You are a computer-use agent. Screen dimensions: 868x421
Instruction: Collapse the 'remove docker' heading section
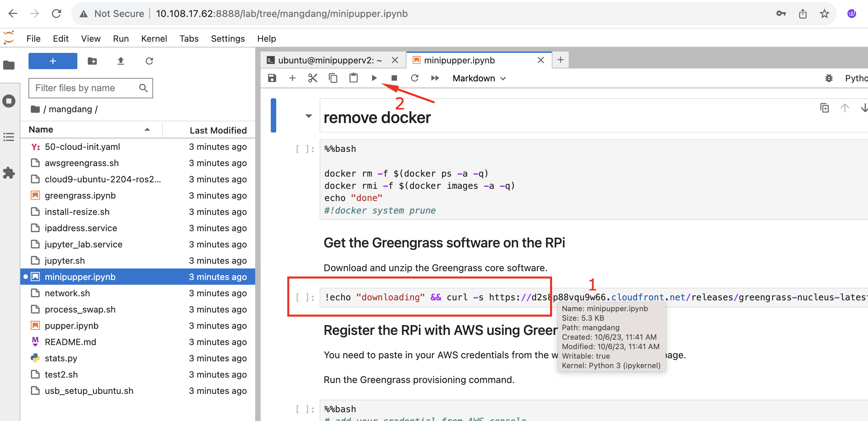click(308, 116)
